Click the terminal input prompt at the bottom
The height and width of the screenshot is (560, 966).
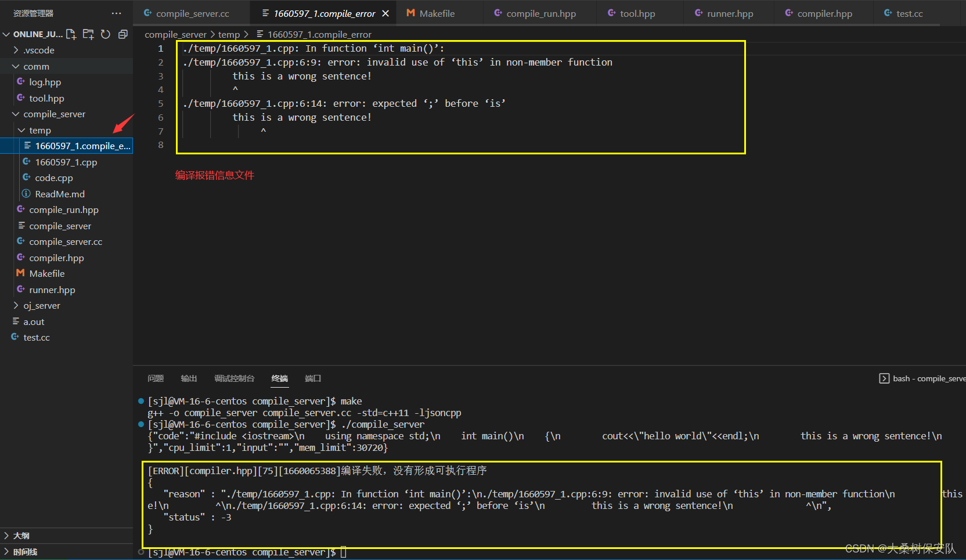(344, 552)
